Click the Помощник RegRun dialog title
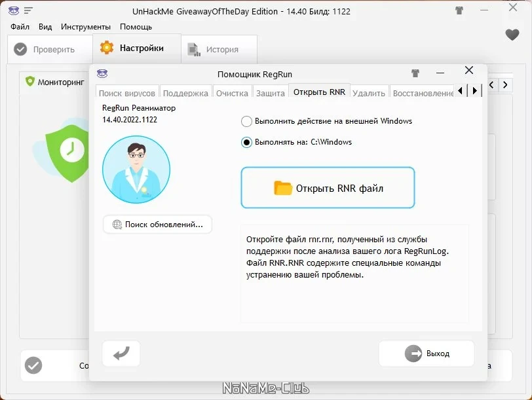This screenshot has width=532, height=400. point(255,74)
